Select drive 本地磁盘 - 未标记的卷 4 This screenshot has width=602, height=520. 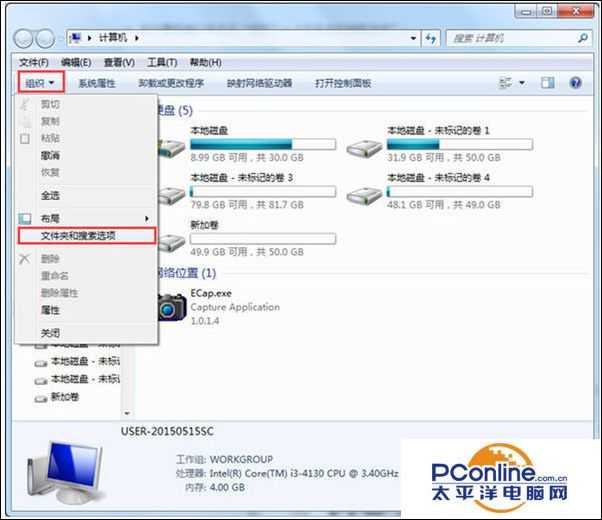pyautogui.click(x=440, y=191)
